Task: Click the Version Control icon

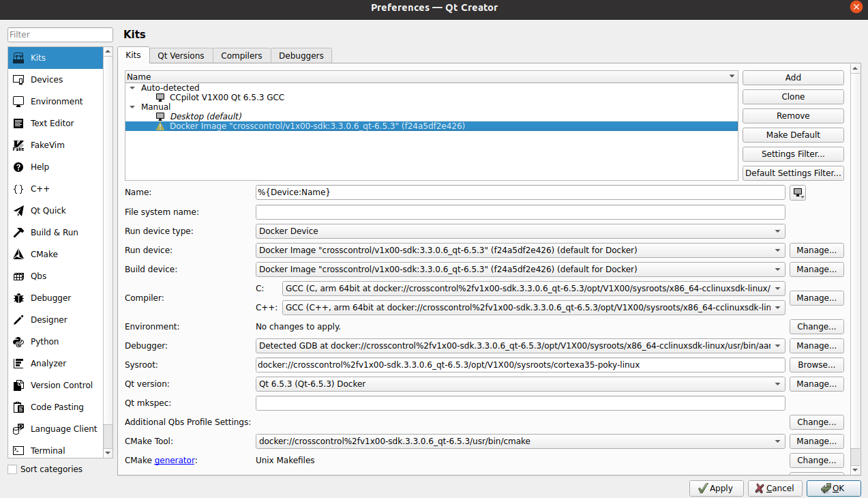Action: point(18,385)
